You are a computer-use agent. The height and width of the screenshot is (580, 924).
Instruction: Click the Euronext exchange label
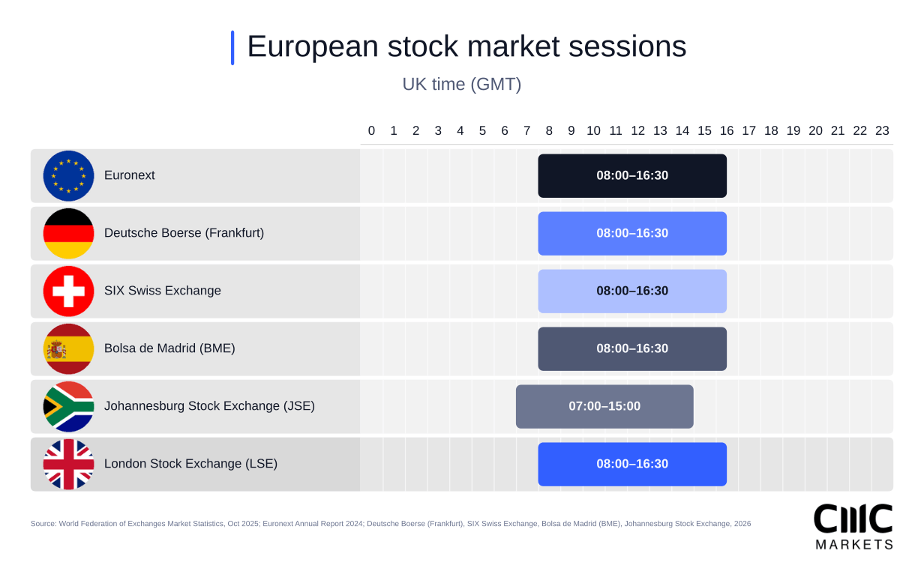tap(130, 175)
